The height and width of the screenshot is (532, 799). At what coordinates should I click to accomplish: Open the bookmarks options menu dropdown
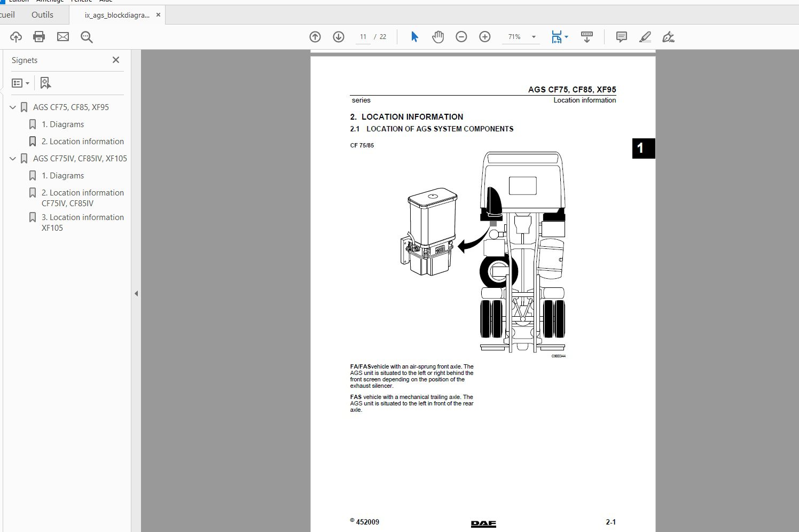21,83
